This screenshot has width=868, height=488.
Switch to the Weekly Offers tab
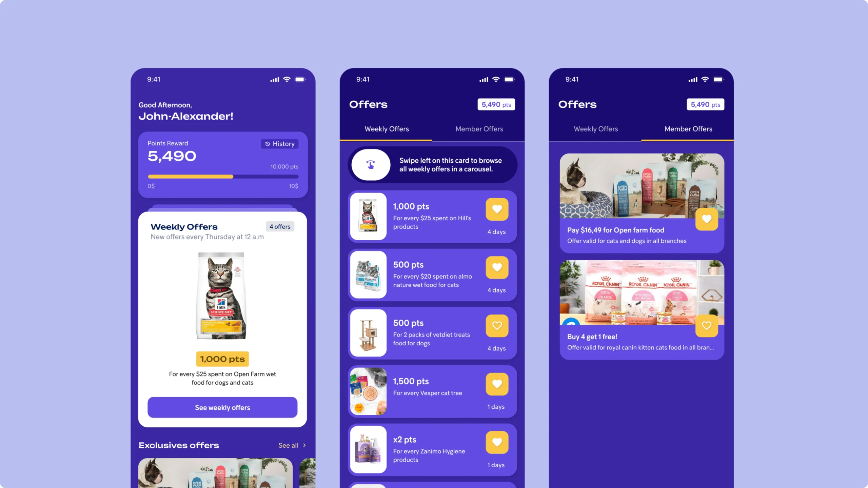point(595,129)
